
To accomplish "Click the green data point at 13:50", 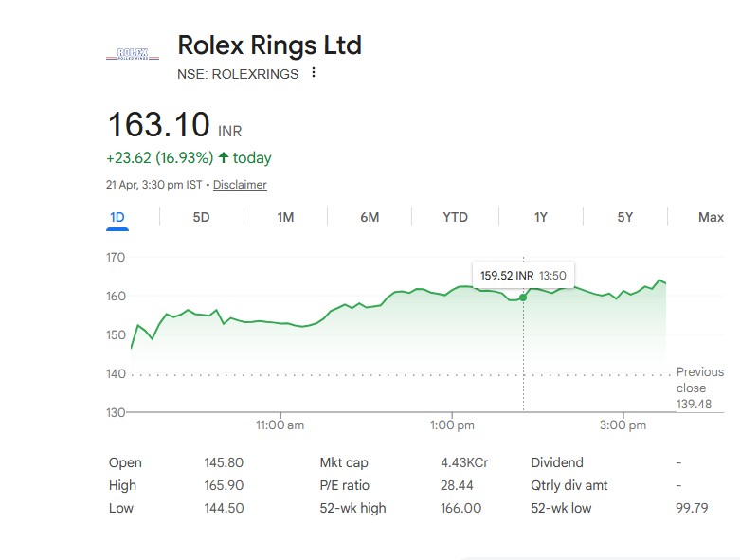I will pos(523,298).
